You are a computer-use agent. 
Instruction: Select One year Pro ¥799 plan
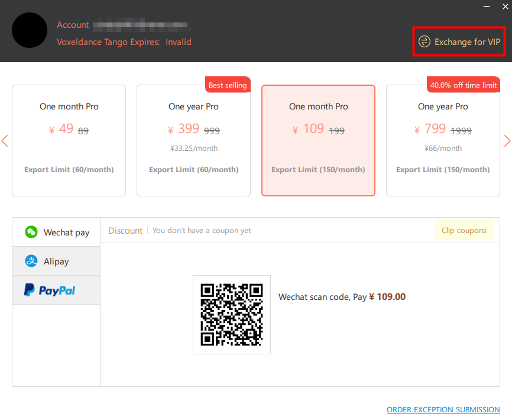tap(443, 140)
